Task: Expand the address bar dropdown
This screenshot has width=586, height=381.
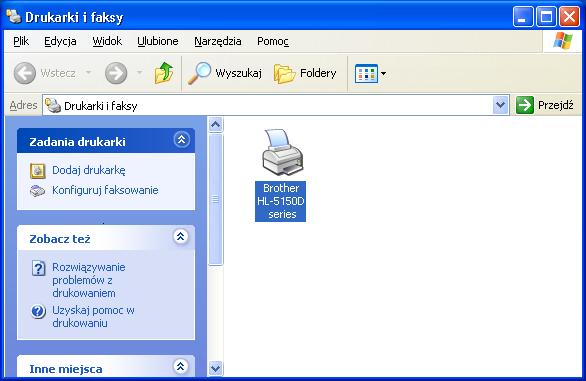Action: coord(500,105)
